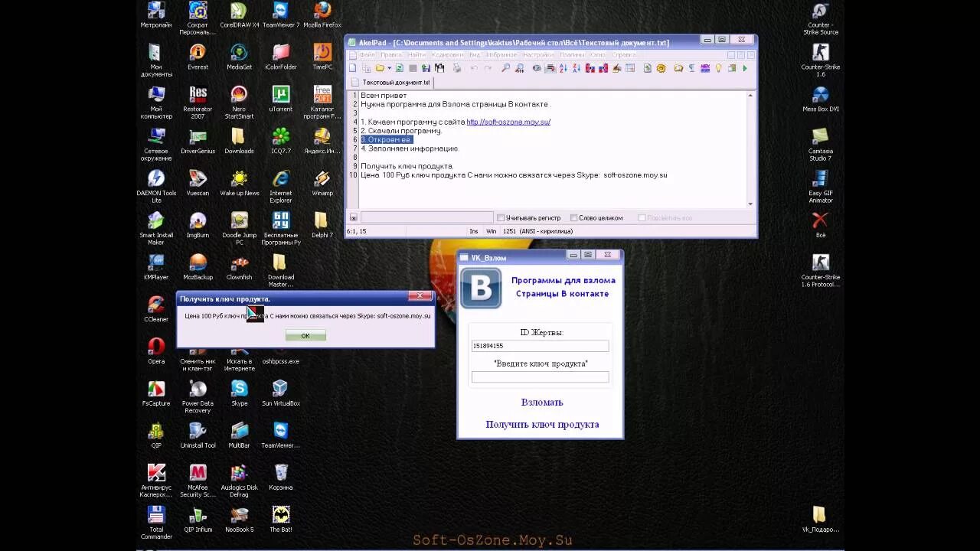Open the Easy GIF Animator desktop icon
Image resolution: width=980 pixels, height=551 pixels.
[x=821, y=186]
